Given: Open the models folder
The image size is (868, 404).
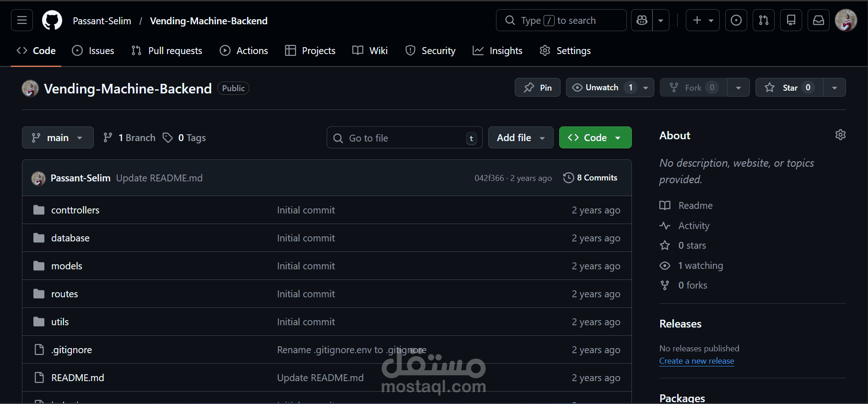Looking at the screenshot, I should (67, 266).
